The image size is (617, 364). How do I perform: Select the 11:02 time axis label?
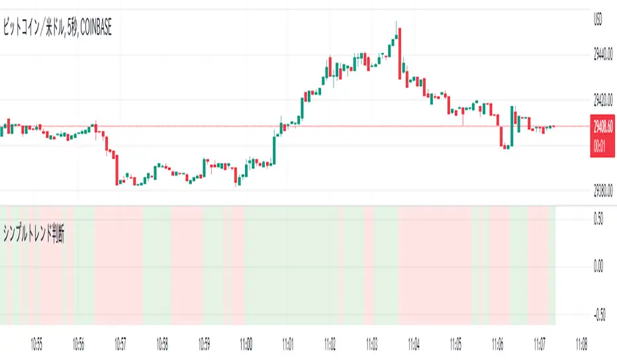330,344
